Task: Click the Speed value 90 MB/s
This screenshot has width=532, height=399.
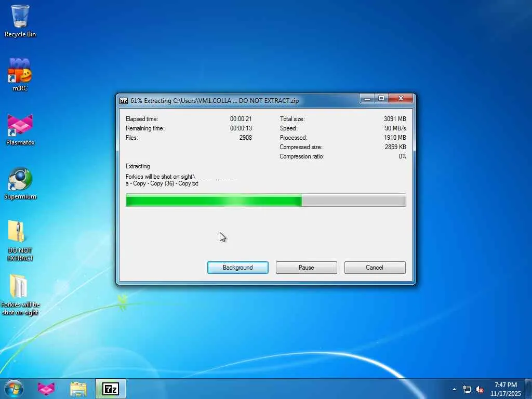Action: click(395, 128)
